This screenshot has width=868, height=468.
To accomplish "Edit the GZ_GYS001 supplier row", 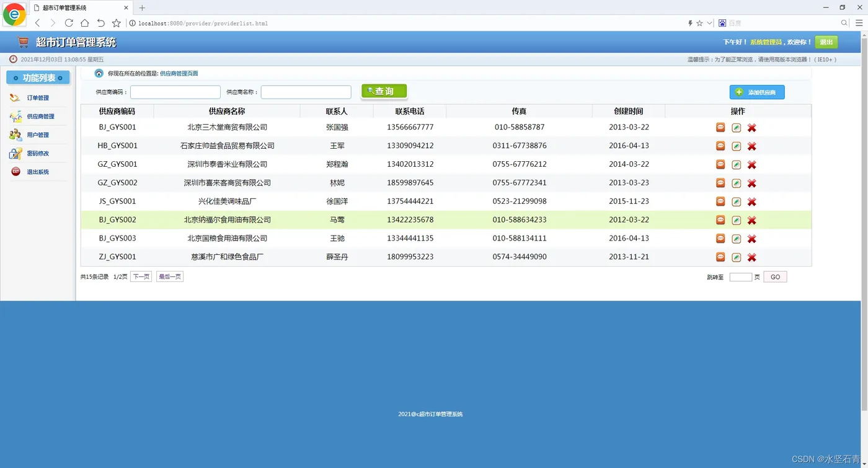I will coord(736,165).
